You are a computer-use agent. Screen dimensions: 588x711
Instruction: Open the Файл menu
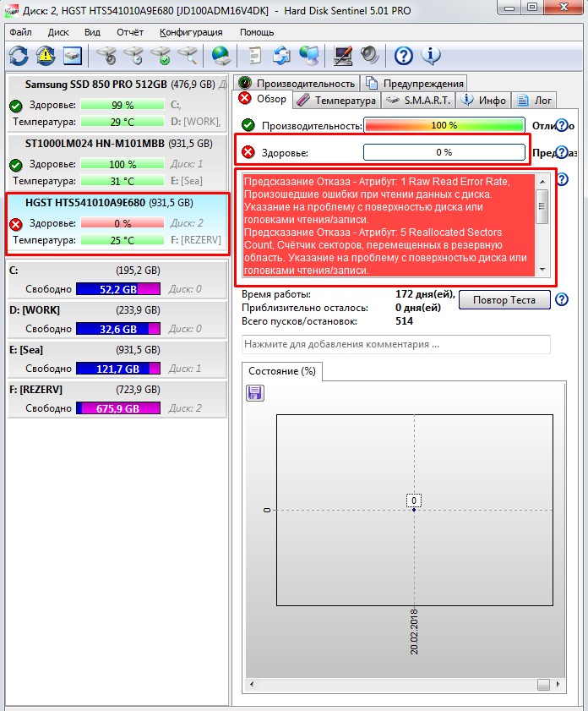[20, 32]
